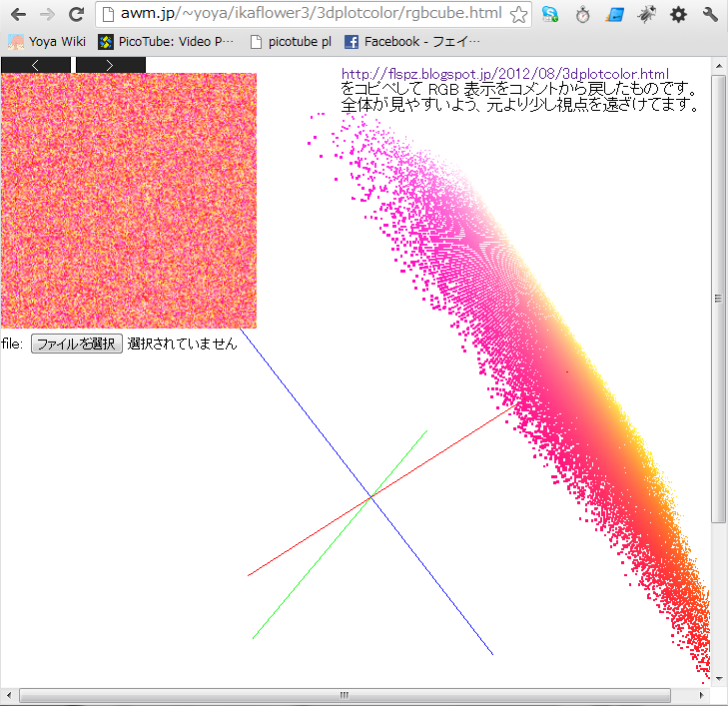
Task: Click the vertical scrollbar up arrow
Action: click(719, 66)
